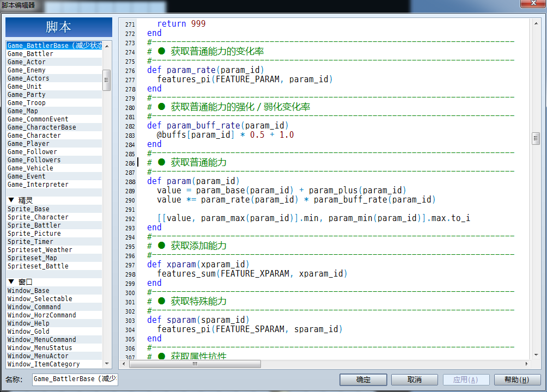Choose the Game_Actors script
The image size is (547, 392).
[55, 78]
